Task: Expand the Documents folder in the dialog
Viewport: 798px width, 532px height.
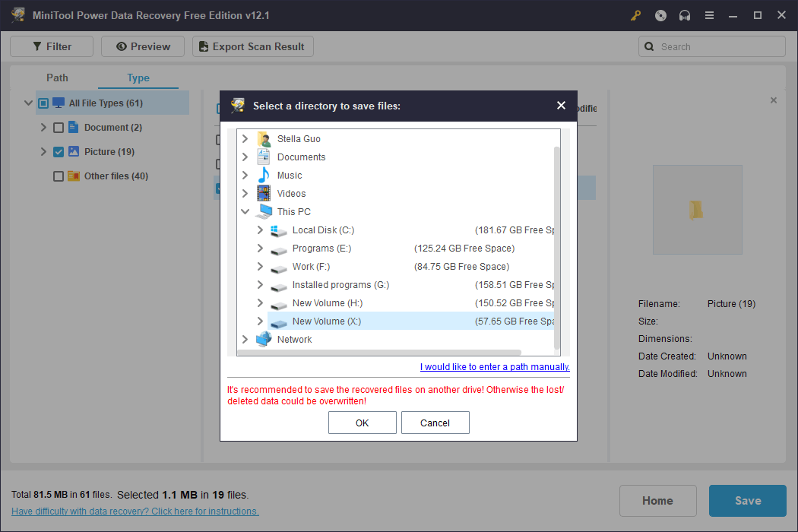Action: (245, 157)
